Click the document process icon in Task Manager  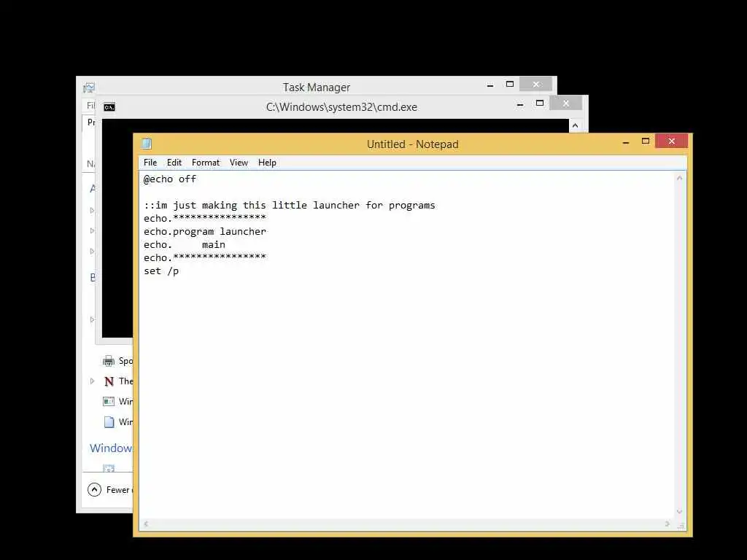[x=109, y=422]
